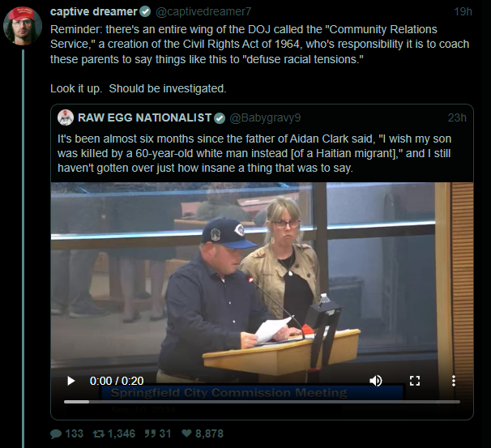Open tweet permalink via 19h timestamp
Image resolution: width=491 pixels, height=448 pixels.
pos(463,11)
